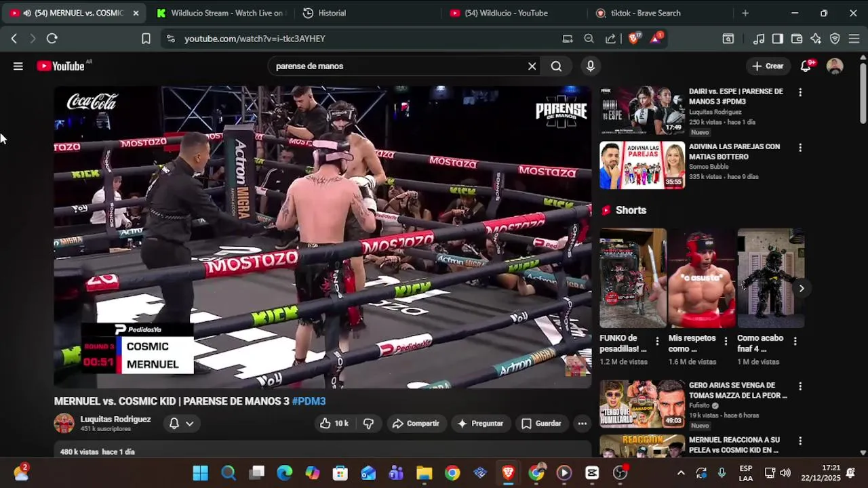This screenshot has width=868, height=488.
Task: Open options for ADIVINA LAS PAREJAS video
Action: (x=800, y=147)
